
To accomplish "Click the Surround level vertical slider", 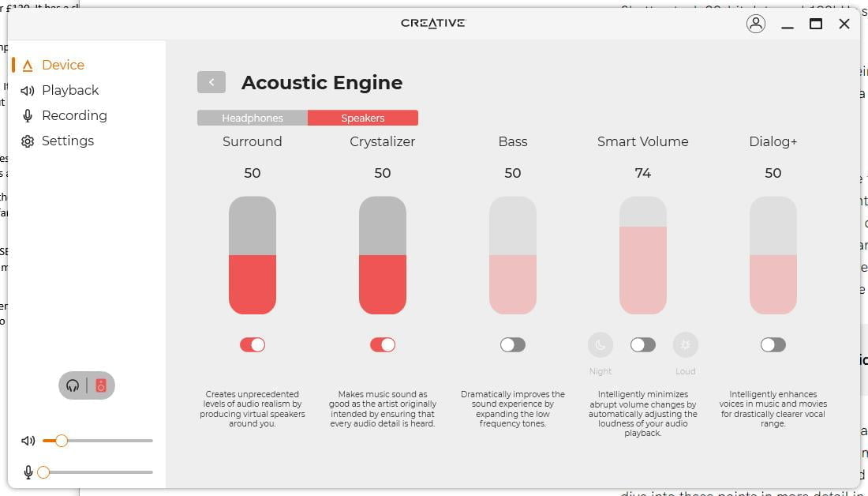I will tap(253, 254).
